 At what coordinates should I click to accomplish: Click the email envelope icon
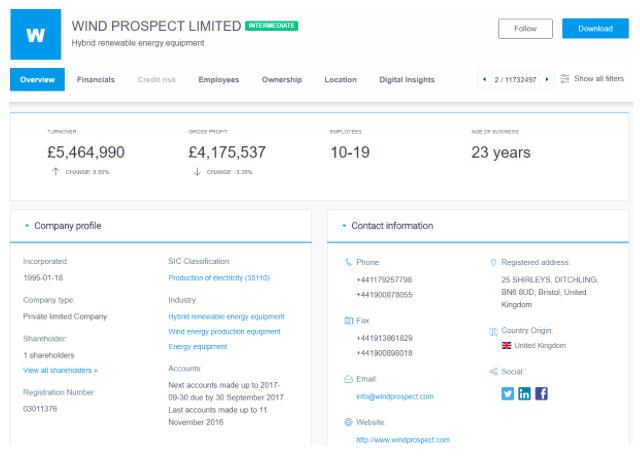[x=348, y=379]
